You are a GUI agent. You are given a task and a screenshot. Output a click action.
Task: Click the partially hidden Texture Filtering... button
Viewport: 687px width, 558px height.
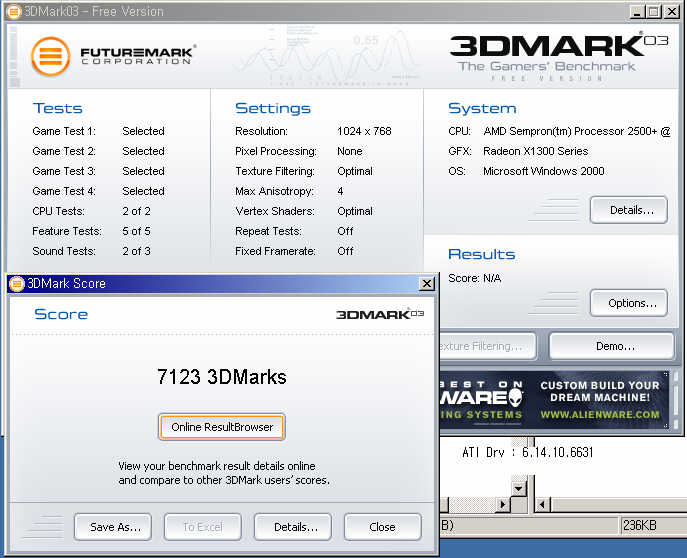(x=488, y=346)
